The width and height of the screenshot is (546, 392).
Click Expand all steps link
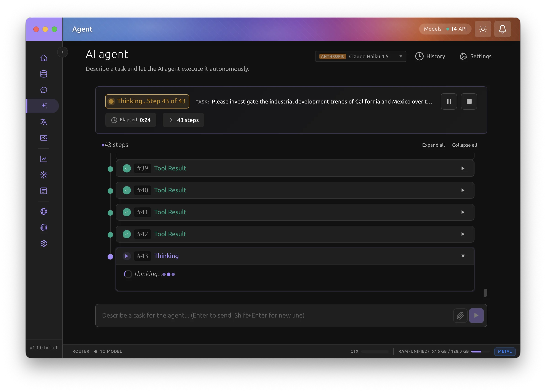433,145
